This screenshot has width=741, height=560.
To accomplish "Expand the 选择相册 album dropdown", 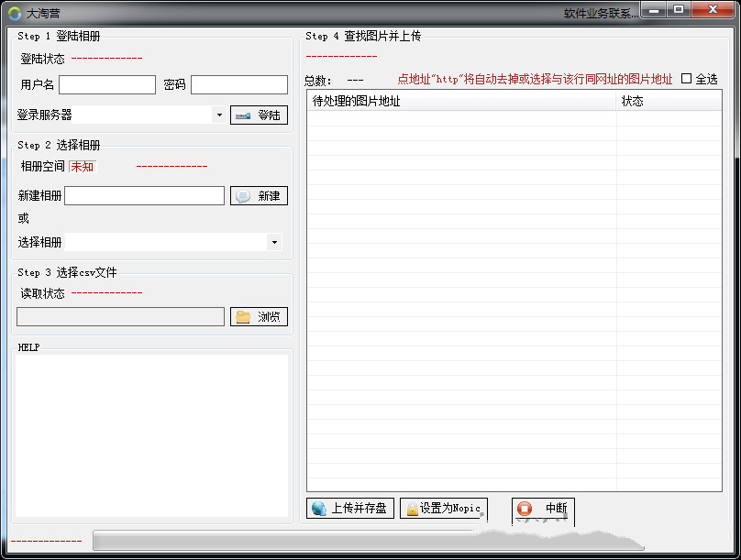I will point(274,242).
